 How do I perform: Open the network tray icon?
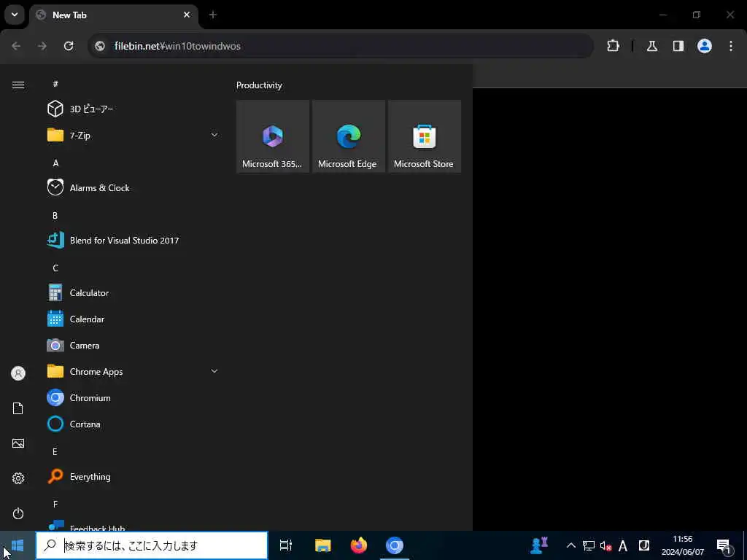click(x=589, y=545)
